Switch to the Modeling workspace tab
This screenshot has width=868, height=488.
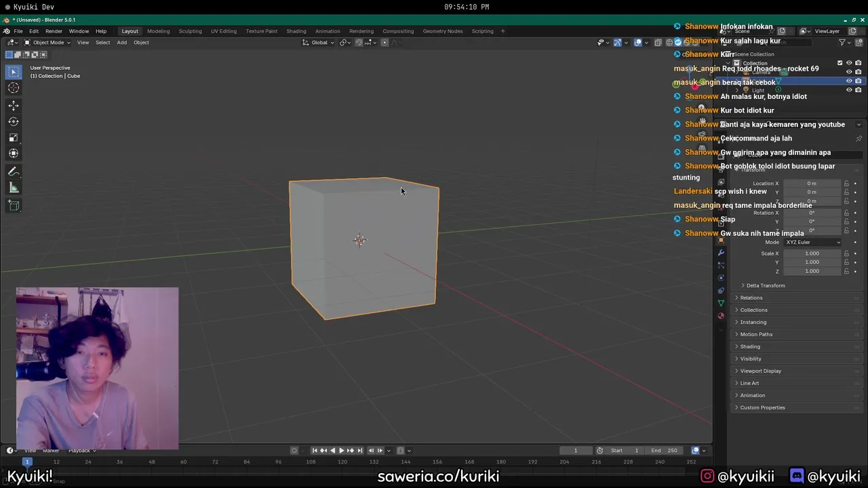159,31
